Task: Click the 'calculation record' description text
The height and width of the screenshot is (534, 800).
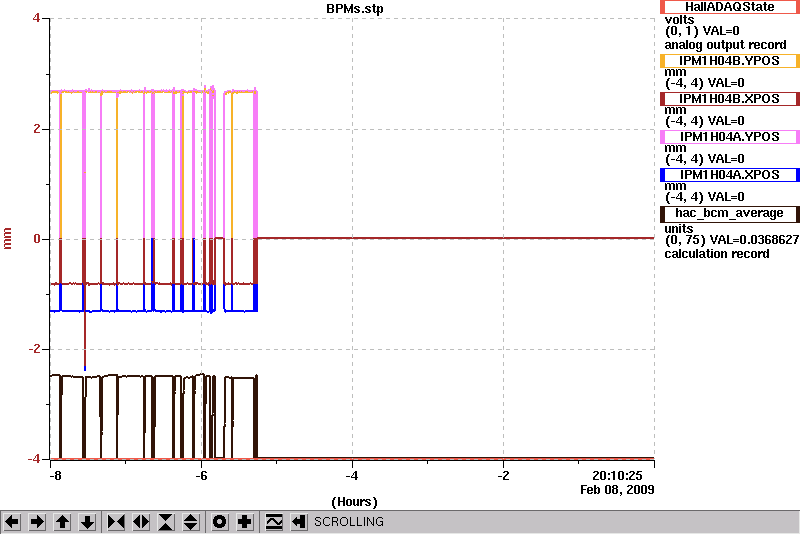Action: click(716, 253)
